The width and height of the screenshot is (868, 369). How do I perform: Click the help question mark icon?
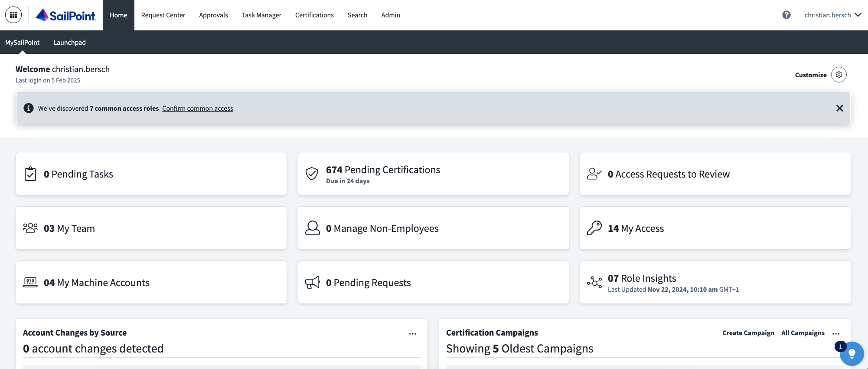point(786,15)
